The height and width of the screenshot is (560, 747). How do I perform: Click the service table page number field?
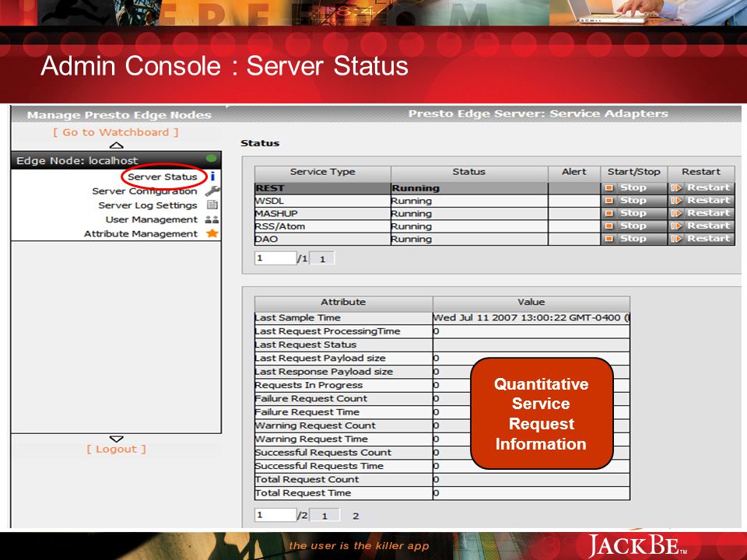coord(275,258)
